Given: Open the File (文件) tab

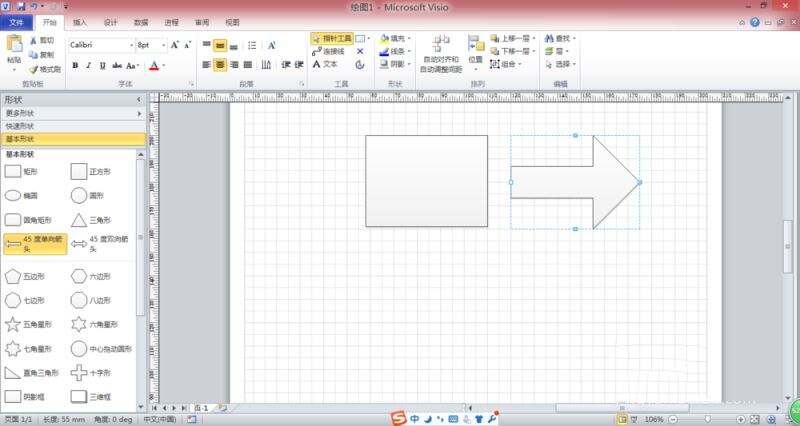Looking at the screenshot, I should tap(16, 23).
